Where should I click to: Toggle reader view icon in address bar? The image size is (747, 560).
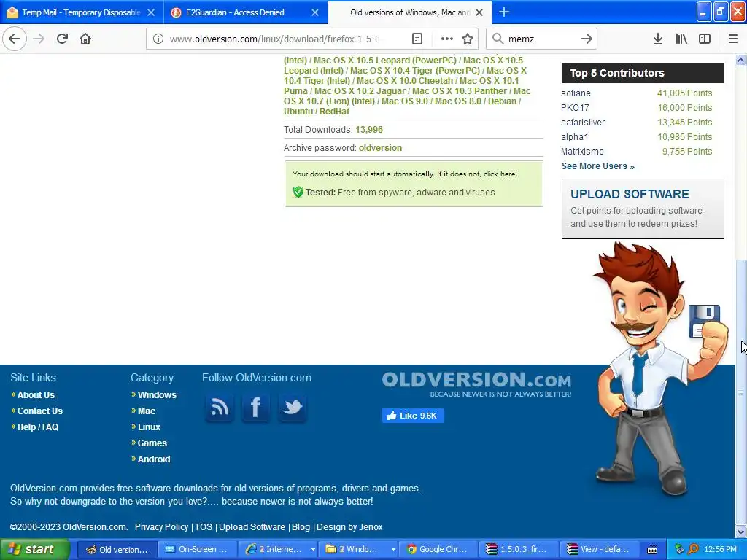(417, 39)
